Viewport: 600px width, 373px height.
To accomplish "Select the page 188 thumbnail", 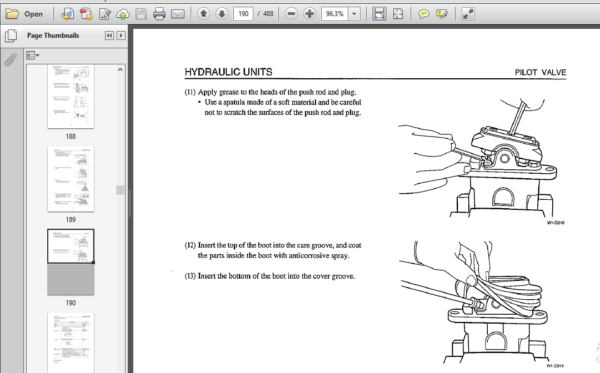I will tap(71, 96).
